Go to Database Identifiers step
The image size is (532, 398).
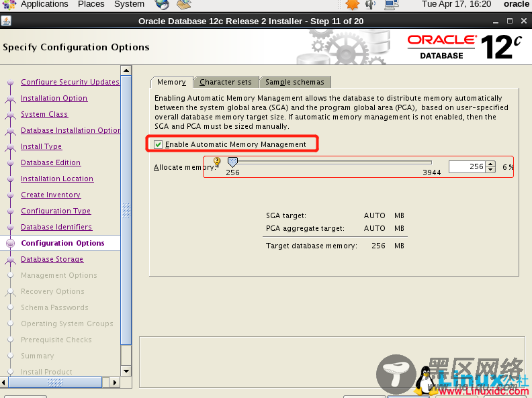click(x=56, y=227)
